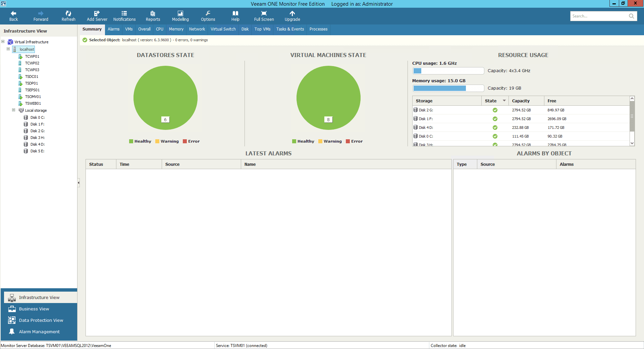
Task: Sort by Capacity column header
Action: (526, 101)
